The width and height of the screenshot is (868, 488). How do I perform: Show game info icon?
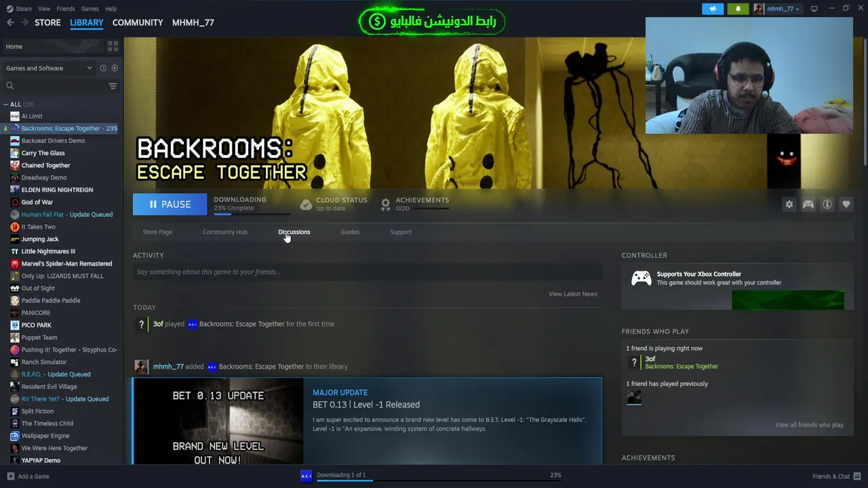827,204
